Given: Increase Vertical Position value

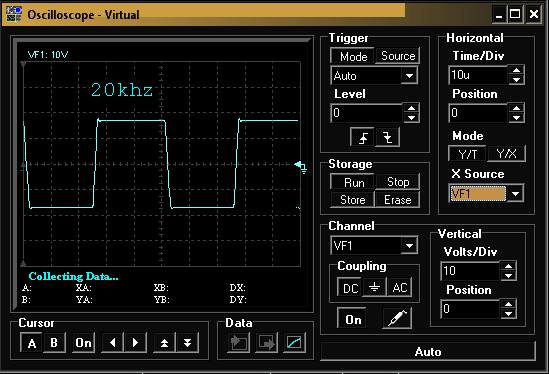Looking at the screenshot, I should coord(508,304).
